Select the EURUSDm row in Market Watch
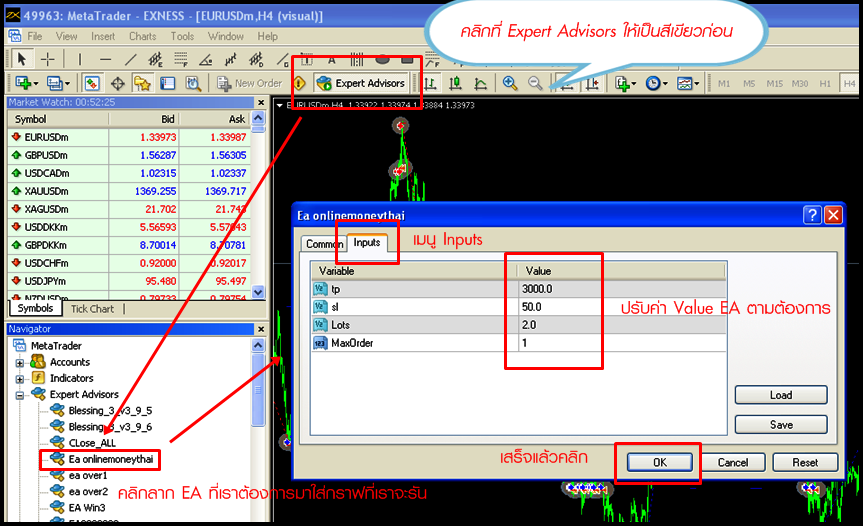Screen dimensions: 863x526 pos(129,137)
